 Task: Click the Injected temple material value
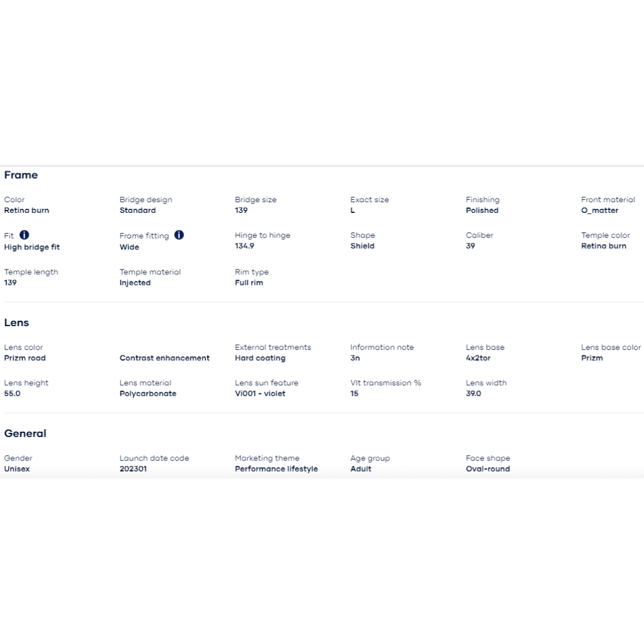(135, 283)
